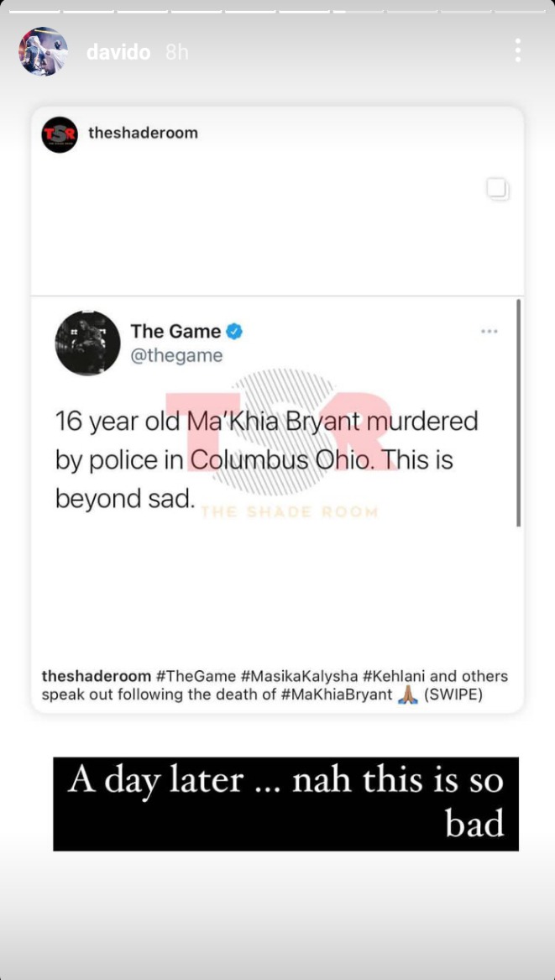
Task: Tap the TSR logo avatar of theshaderoom
Action: 60,134
